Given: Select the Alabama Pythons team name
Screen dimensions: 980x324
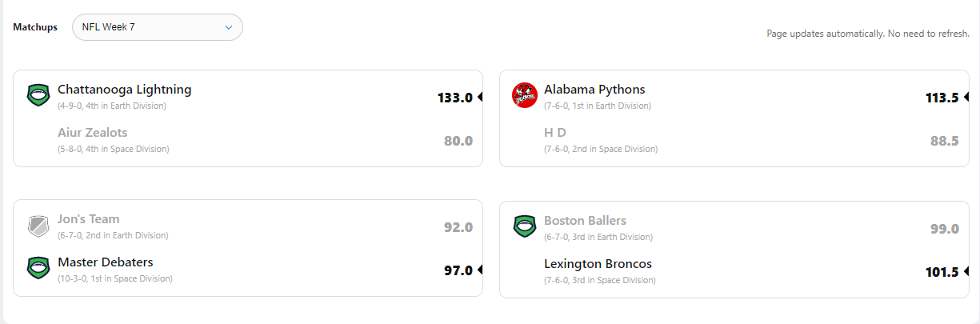Looking at the screenshot, I should pos(594,90).
